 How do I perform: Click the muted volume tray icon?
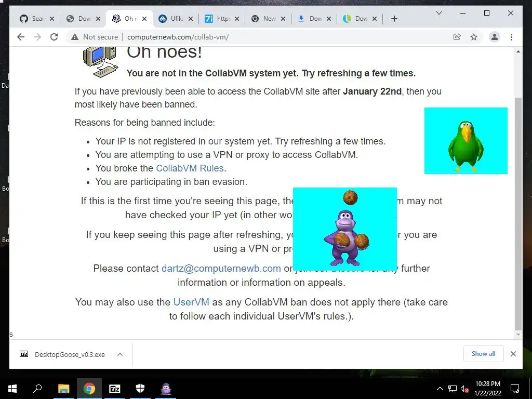464,389
